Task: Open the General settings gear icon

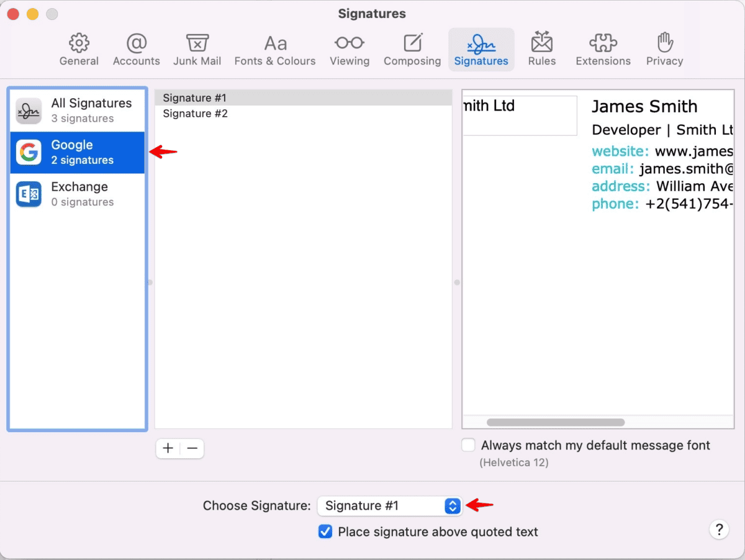Action: (x=79, y=44)
